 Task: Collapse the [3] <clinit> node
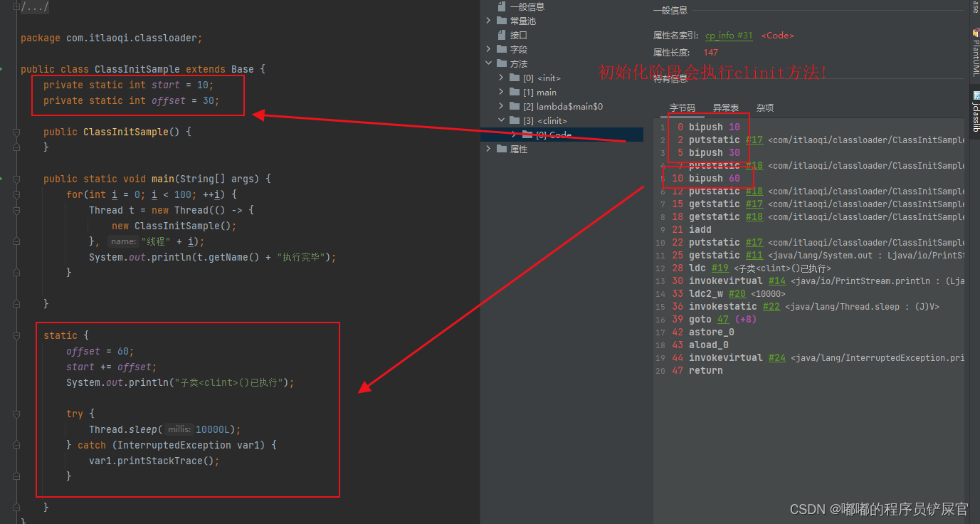501,120
